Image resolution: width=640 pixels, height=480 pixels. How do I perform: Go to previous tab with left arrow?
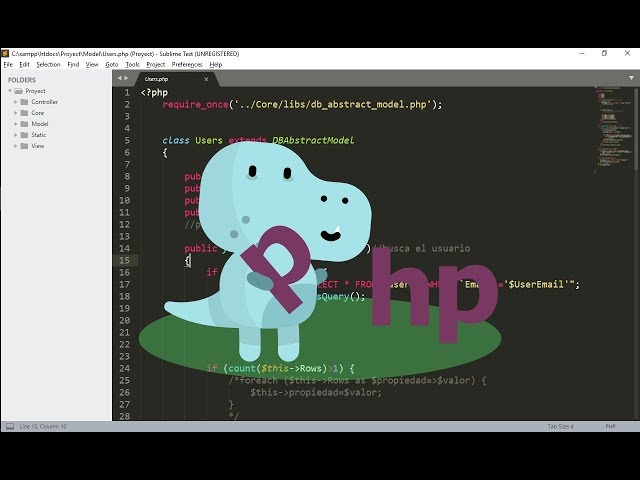click(x=120, y=78)
